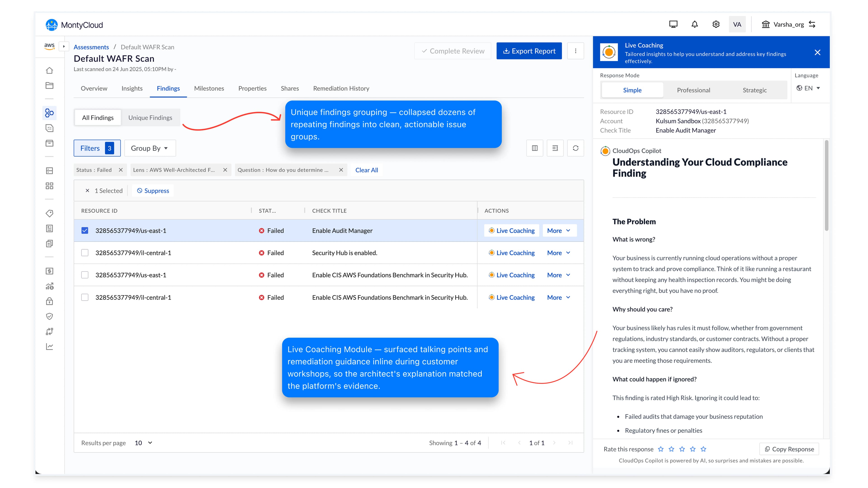Click the AWS logo in the sidebar
868x488 pixels.
click(49, 46)
